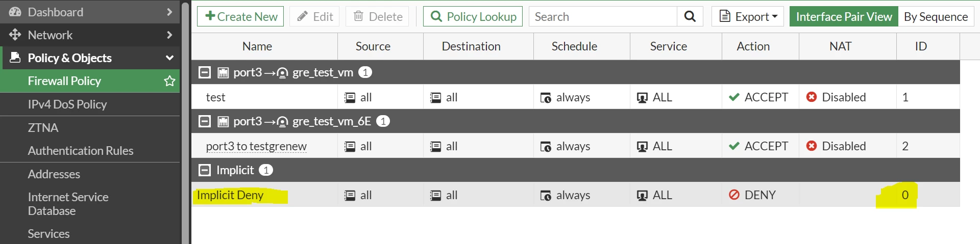This screenshot has width=980, height=244.
Task: Click service ALL in test row
Action: (x=663, y=97)
